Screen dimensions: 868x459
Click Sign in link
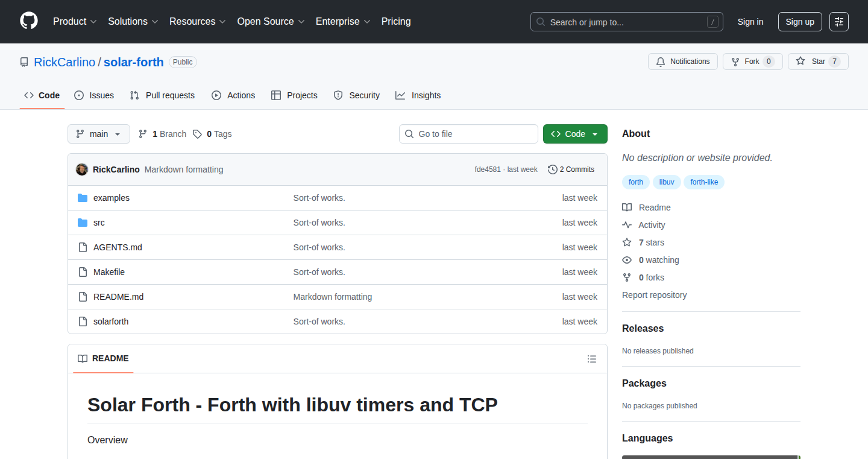point(750,22)
